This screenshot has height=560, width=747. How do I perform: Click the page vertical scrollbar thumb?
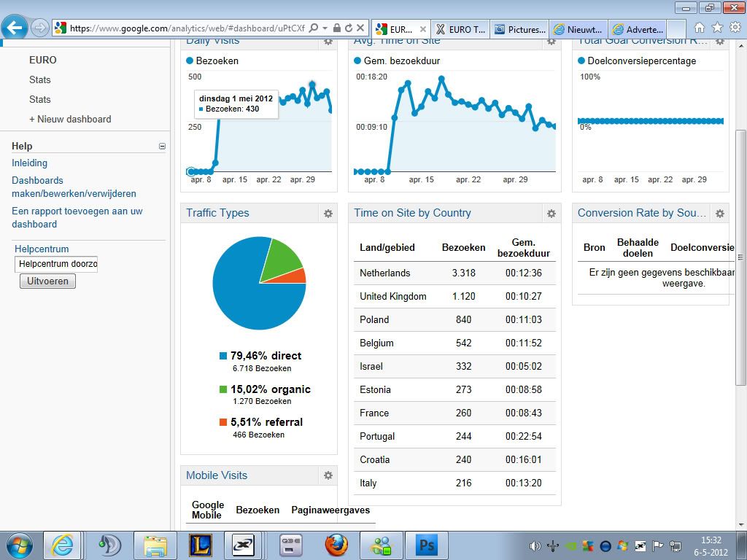point(740,257)
